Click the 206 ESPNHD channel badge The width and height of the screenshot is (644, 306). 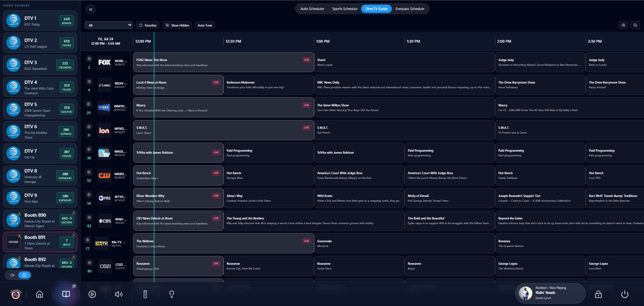(x=66, y=132)
